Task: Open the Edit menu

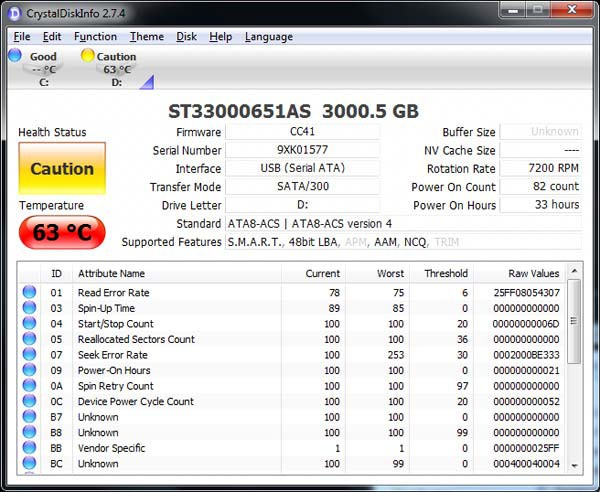Action: click(52, 37)
